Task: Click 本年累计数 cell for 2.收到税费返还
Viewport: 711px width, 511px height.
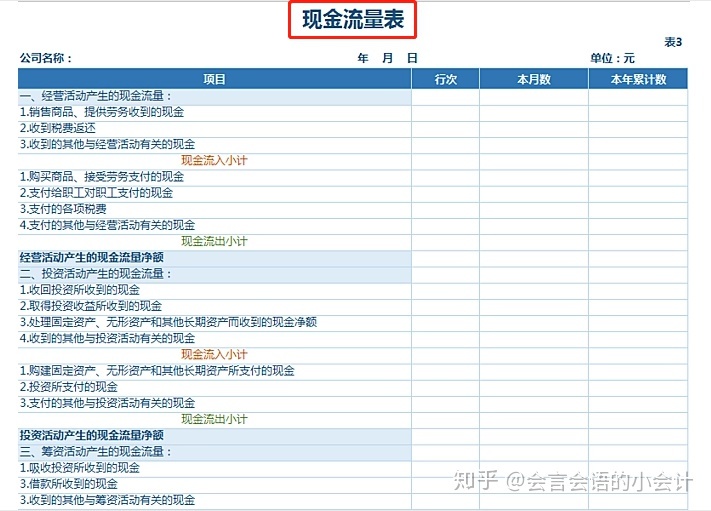Action: (x=638, y=129)
